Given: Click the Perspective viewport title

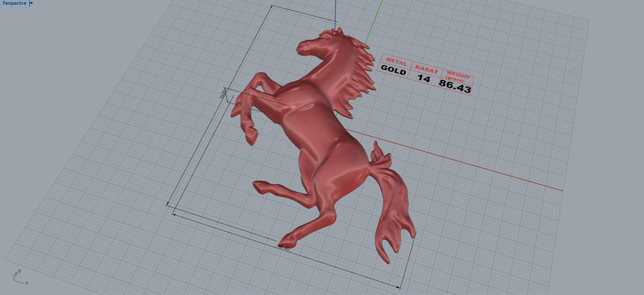Looking at the screenshot, I should [14, 3].
